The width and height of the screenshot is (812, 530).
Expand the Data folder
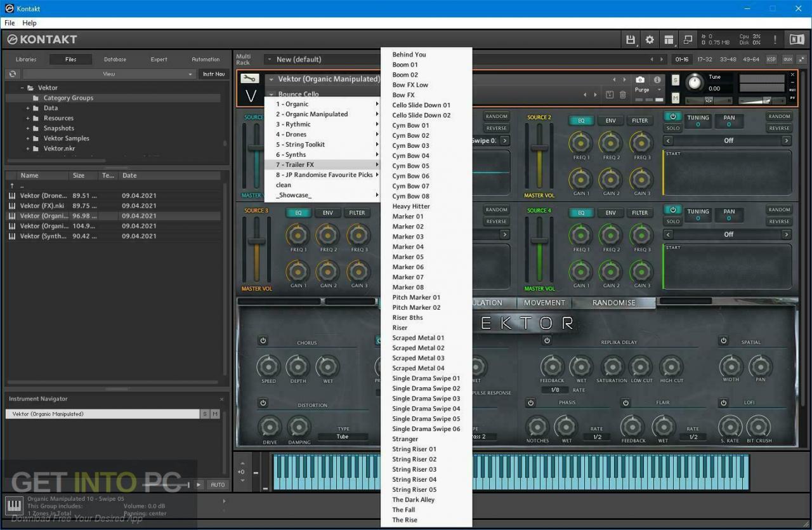pos(28,108)
